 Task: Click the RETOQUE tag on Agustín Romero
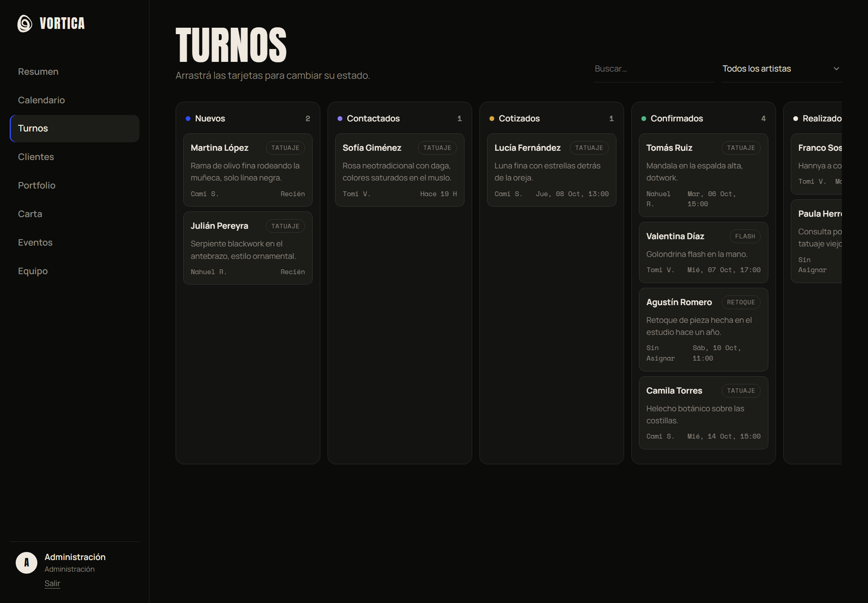click(x=741, y=302)
